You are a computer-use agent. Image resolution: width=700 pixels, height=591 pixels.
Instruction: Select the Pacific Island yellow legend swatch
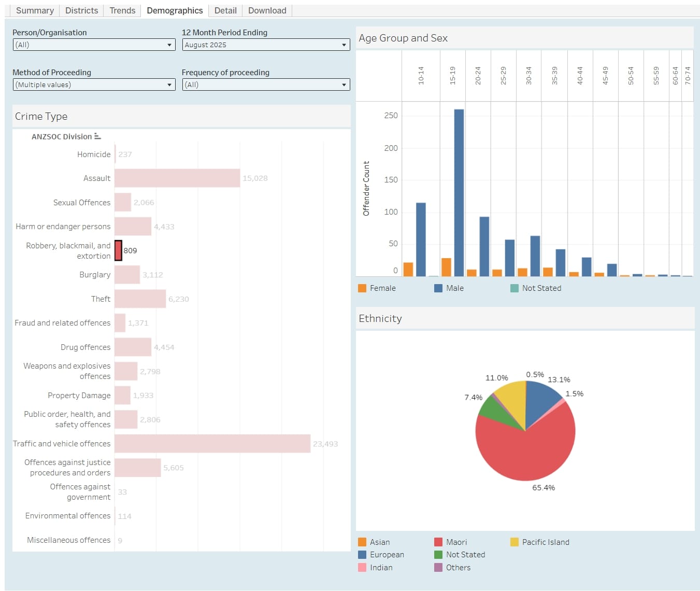515,542
